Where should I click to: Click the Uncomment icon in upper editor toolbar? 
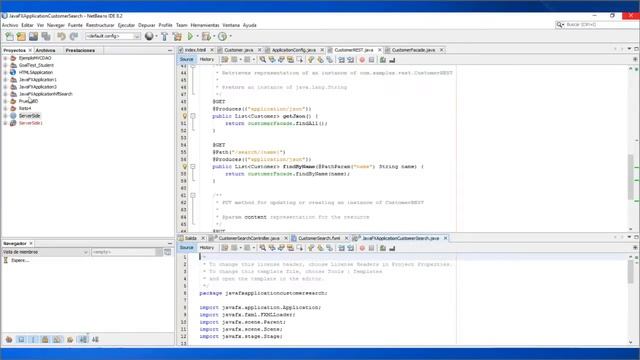click(392, 60)
